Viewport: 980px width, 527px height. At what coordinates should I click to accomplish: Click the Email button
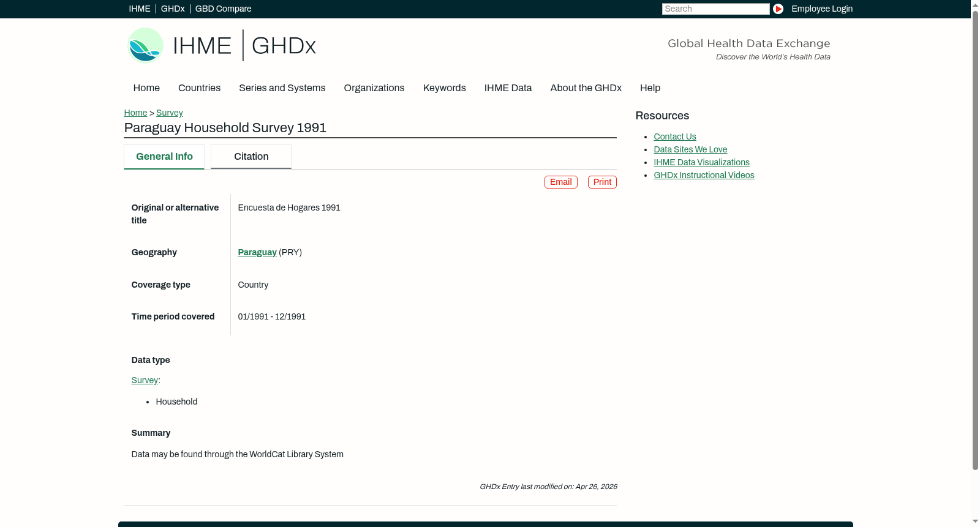tap(561, 182)
